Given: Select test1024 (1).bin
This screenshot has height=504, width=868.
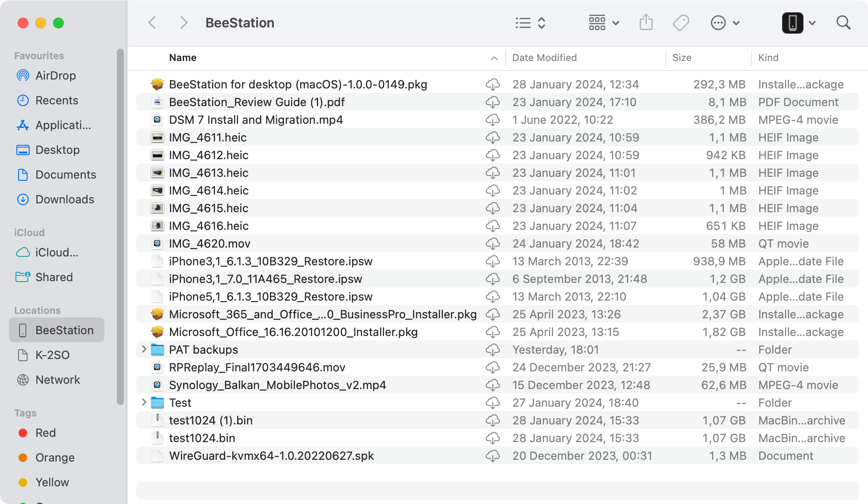Looking at the screenshot, I should tap(498, 420).
